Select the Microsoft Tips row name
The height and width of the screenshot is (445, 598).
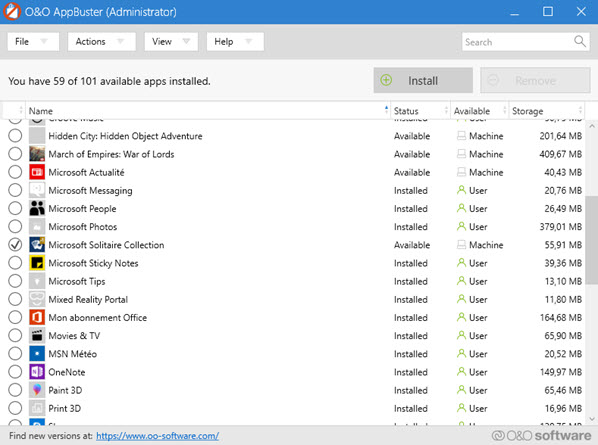point(77,281)
